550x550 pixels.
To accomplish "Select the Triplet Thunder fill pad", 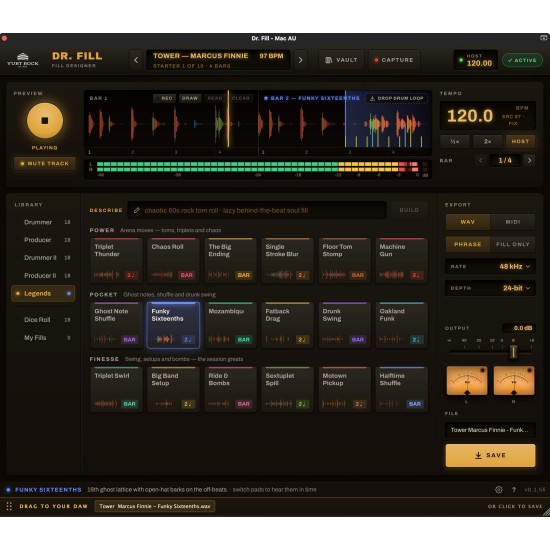I will 116,260.
